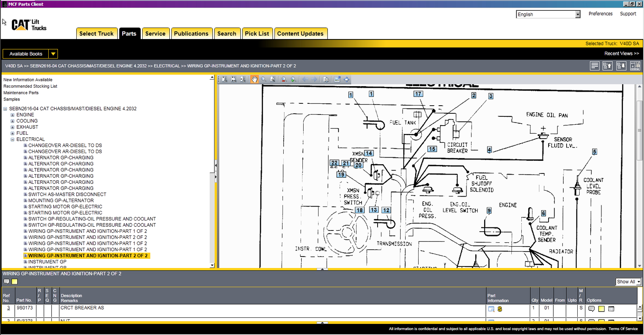
Task: Click the text-only list view icon
Action: point(594,66)
